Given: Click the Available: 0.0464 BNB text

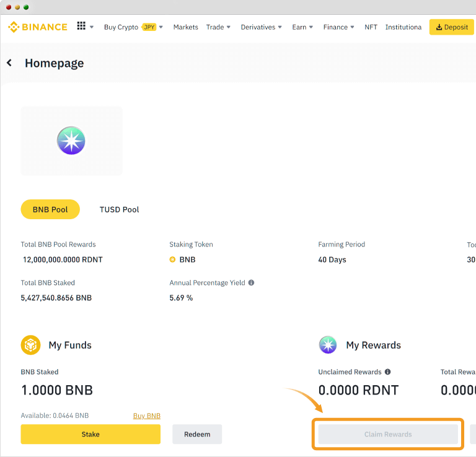Looking at the screenshot, I should [55, 416].
